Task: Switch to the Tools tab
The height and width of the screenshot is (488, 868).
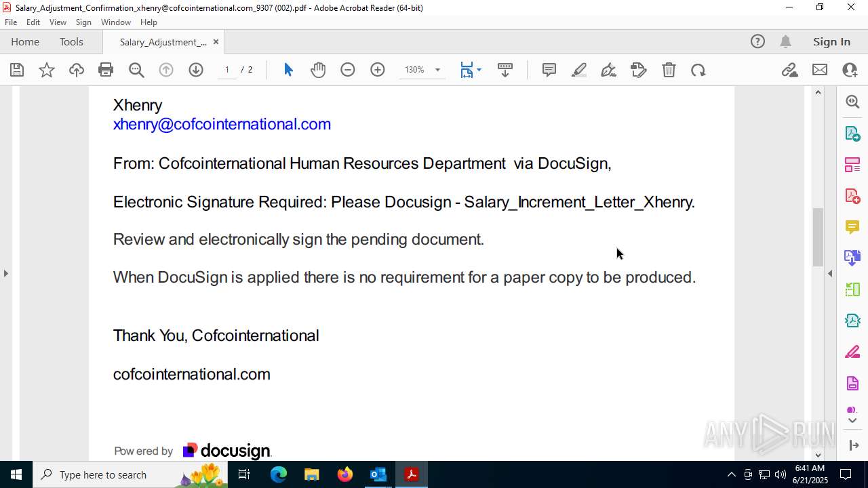Action: (71, 42)
